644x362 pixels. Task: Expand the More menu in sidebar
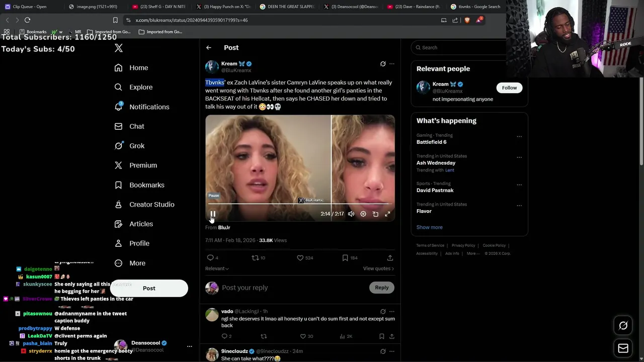pos(130,263)
